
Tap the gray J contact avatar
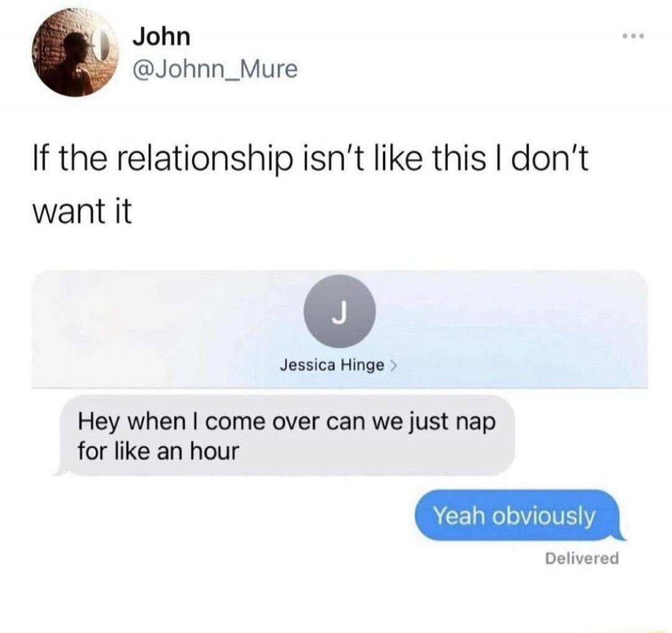[x=340, y=311]
